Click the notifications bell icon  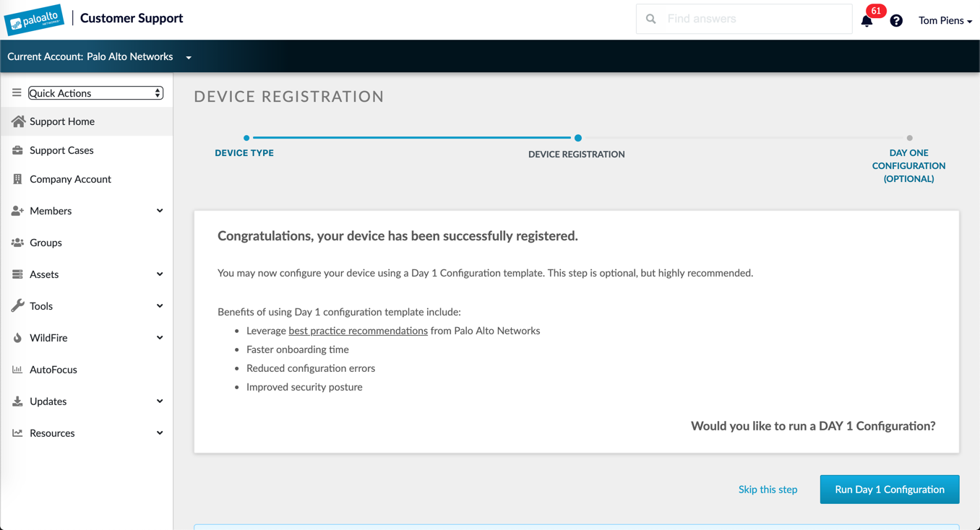867,21
